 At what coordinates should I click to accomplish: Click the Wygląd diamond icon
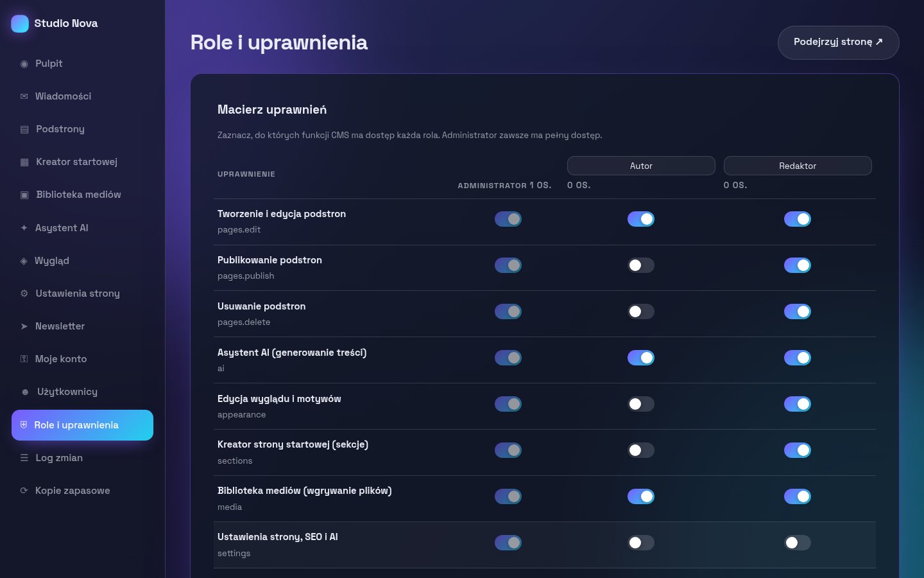[x=24, y=261]
